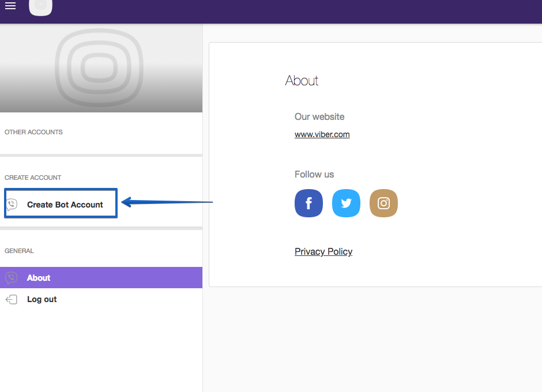Open the Instagram follow icon
Viewport: 542px width, 392px height.
point(383,203)
